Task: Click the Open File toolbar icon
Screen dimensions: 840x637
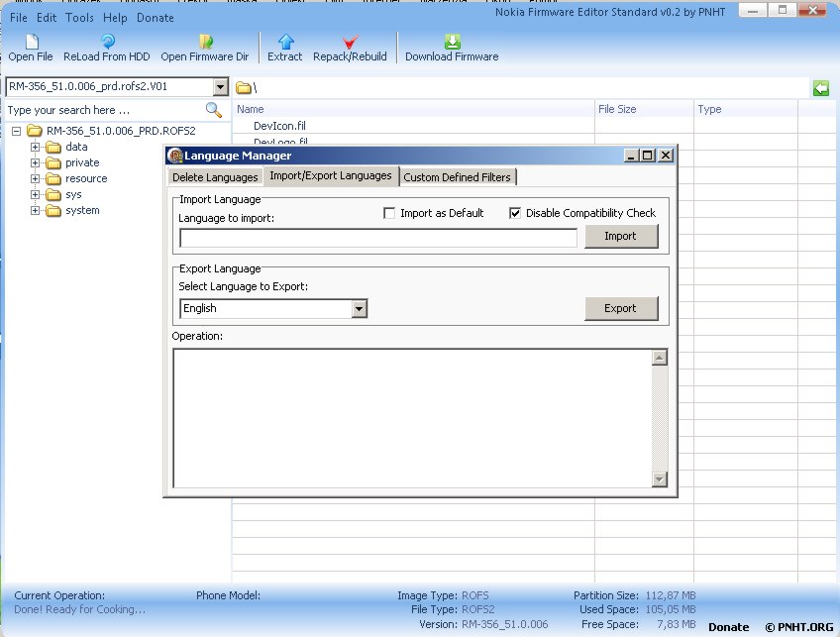Action: pyautogui.click(x=32, y=42)
